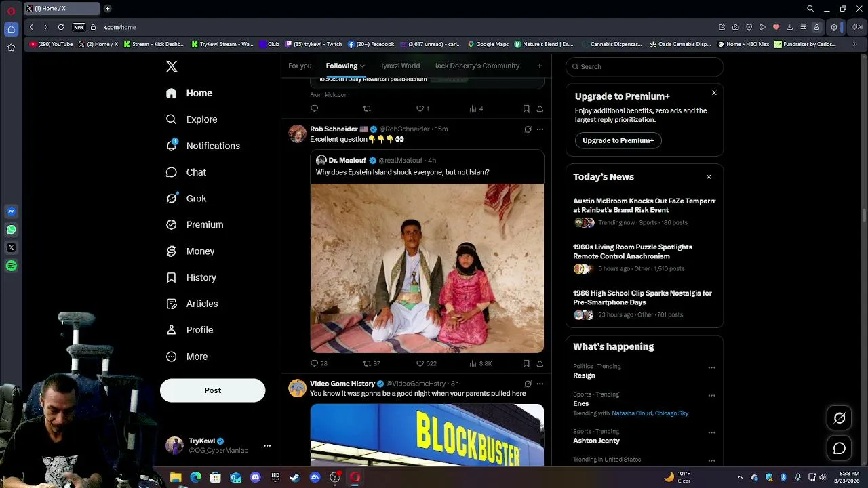Switch to the For you tab
868x488 pixels.
pos(300,66)
